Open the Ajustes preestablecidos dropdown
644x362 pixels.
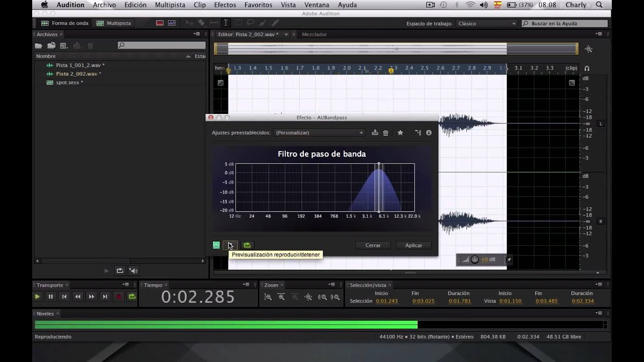pyautogui.click(x=319, y=133)
